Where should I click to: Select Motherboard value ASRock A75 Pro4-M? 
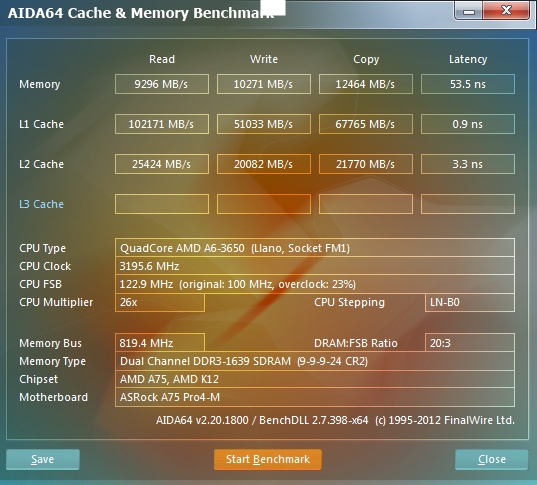pyautogui.click(x=315, y=397)
